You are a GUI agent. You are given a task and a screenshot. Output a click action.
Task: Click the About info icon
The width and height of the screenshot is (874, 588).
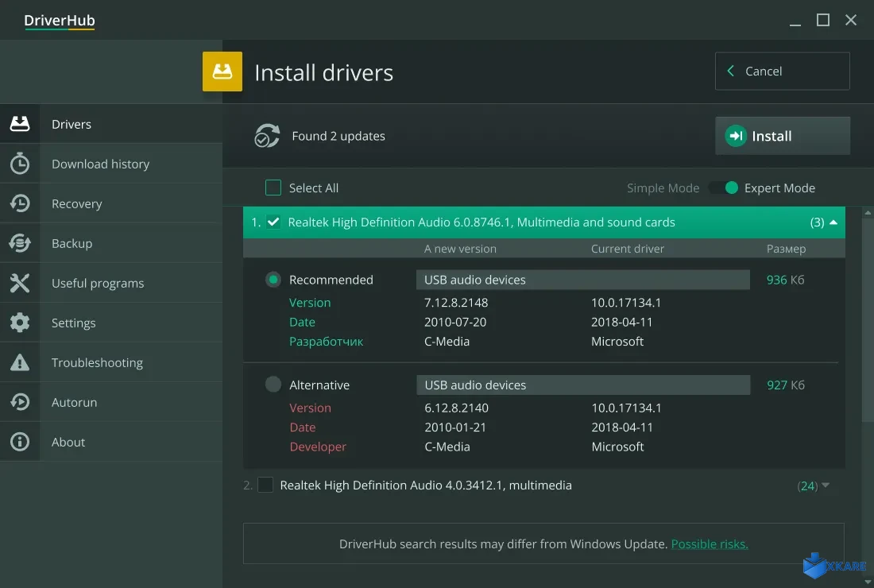(20, 442)
